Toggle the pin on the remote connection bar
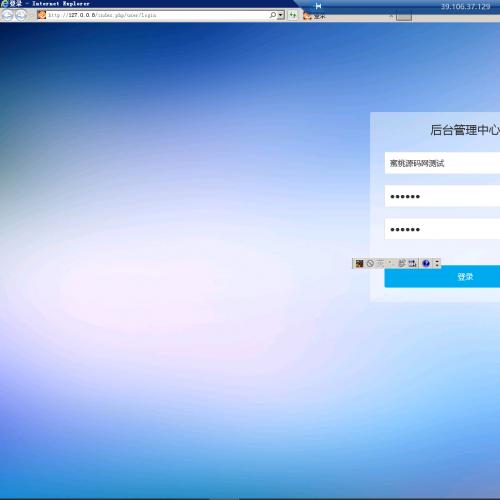 [x=318, y=6]
